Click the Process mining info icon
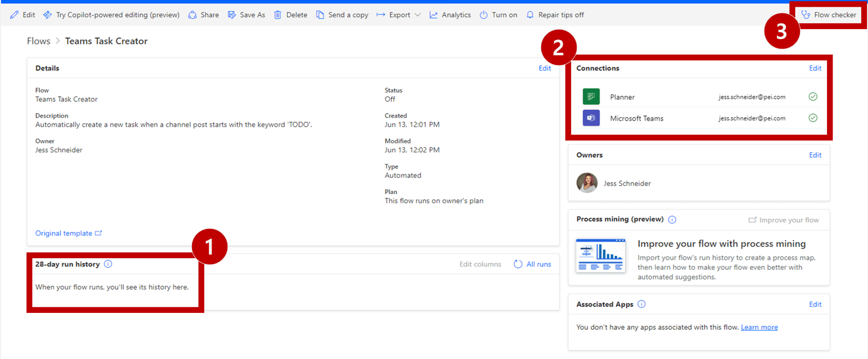Viewport: 868px width, 359px height. point(672,219)
